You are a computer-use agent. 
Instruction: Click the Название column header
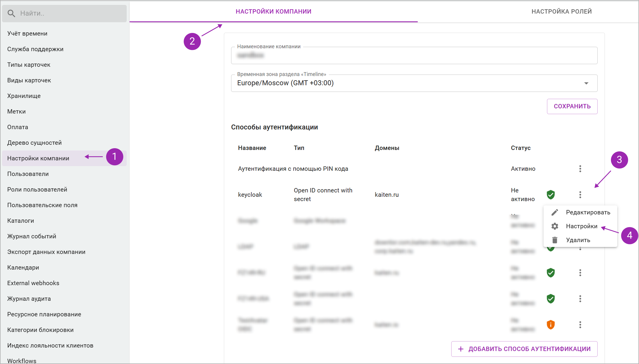252,148
